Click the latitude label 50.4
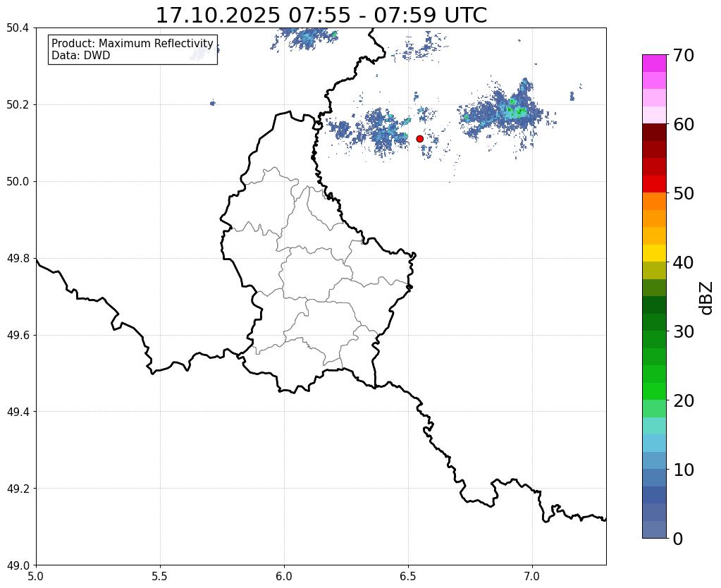 [18, 28]
